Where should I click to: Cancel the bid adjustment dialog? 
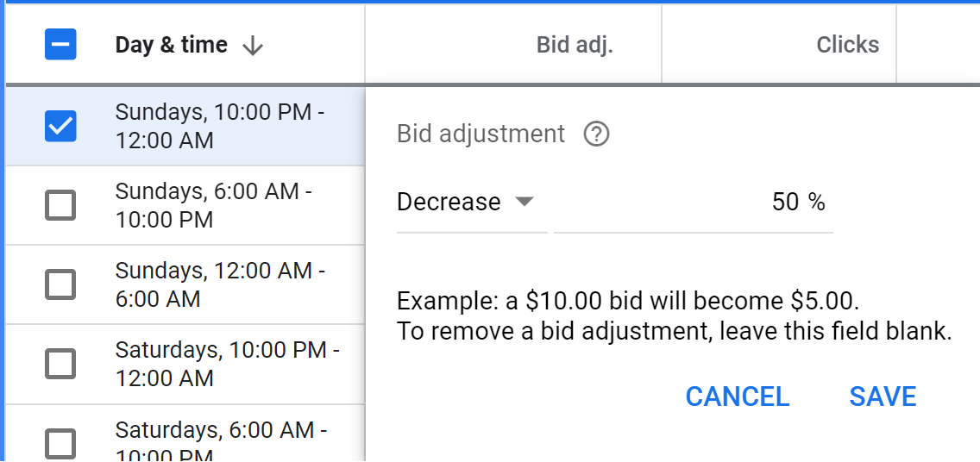click(x=738, y=396)
